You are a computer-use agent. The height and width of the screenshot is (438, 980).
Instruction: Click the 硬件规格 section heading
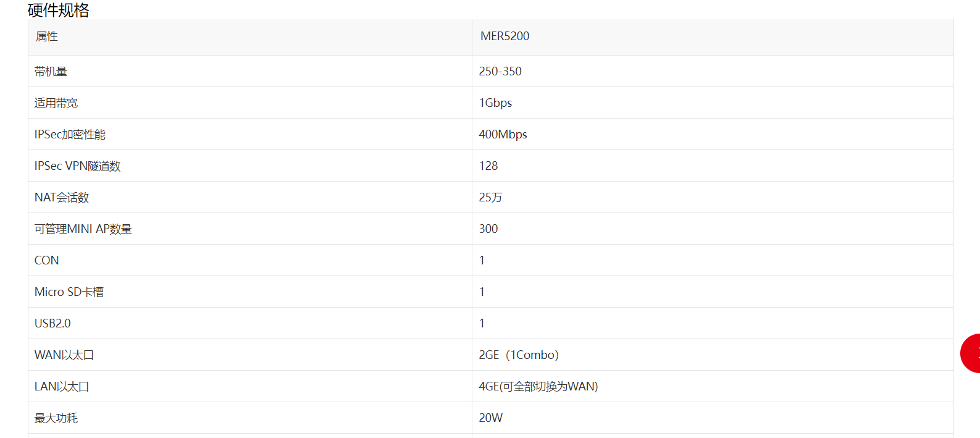(59, 10)
